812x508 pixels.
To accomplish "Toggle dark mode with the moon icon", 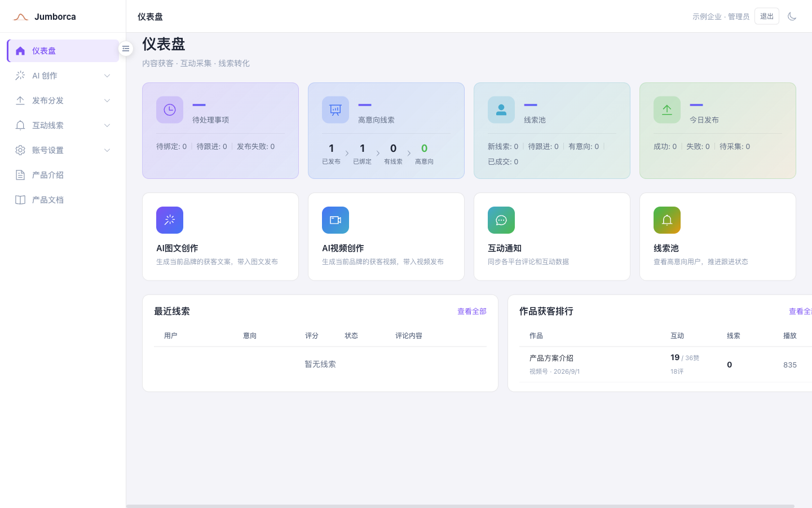I will (792, 16).
